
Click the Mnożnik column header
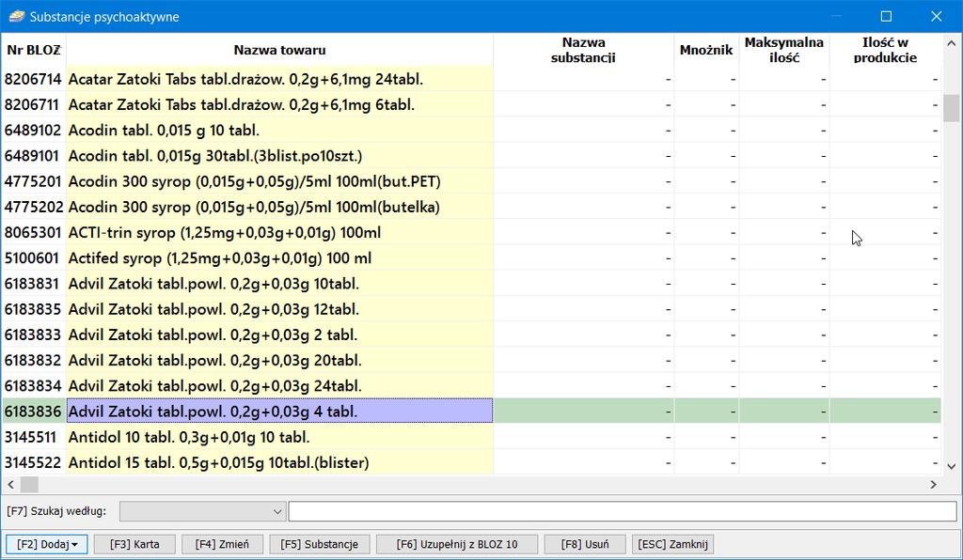pos(706,51)
